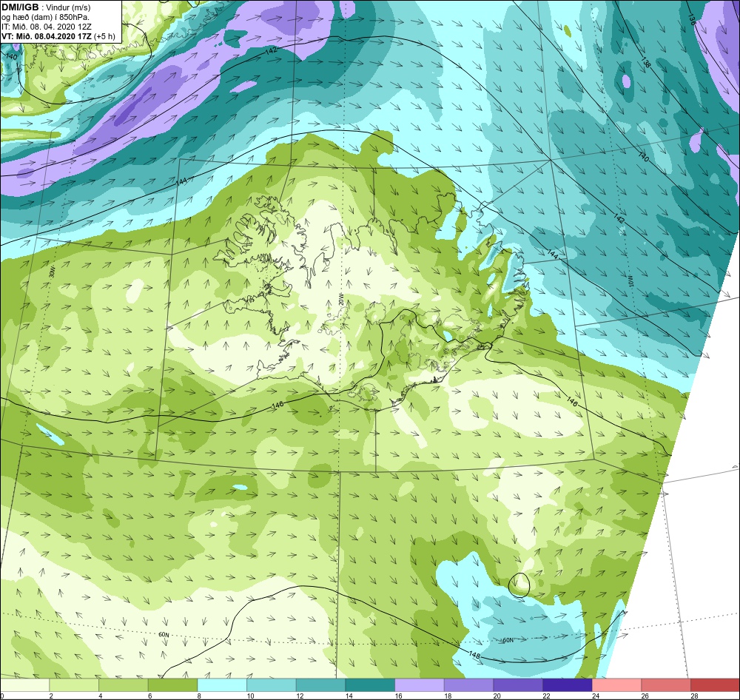Screen dimensions: 740x700
Task: Select the '138' contour label
Action: 645,62
